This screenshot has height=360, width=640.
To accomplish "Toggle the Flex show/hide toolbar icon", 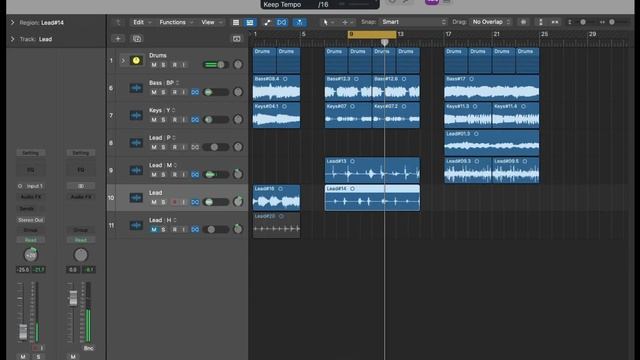I will point(282,22).
